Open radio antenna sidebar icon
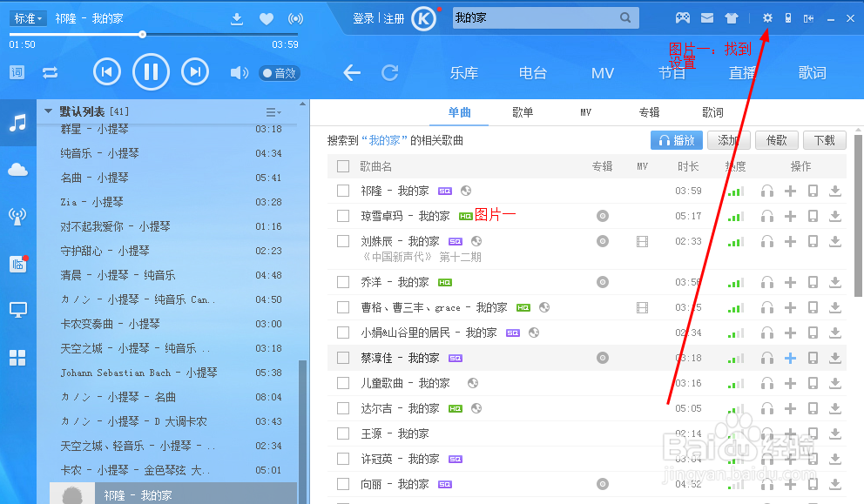Viewport: 864px width, 504px height. pos(17,217)
